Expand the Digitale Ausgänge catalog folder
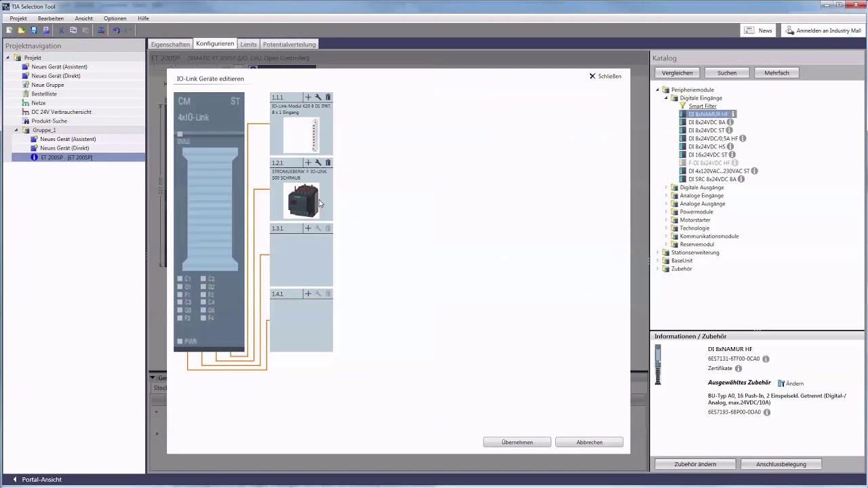 666,187
